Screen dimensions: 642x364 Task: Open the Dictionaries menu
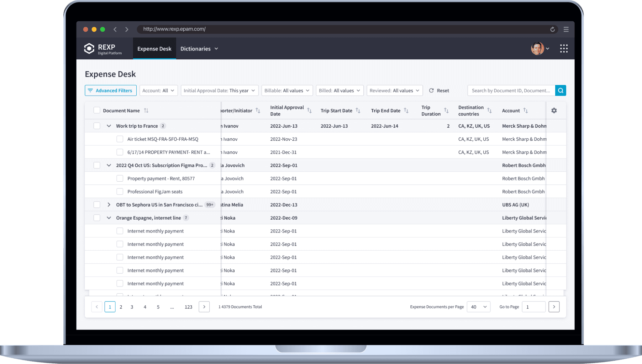(x=199, y=49)
